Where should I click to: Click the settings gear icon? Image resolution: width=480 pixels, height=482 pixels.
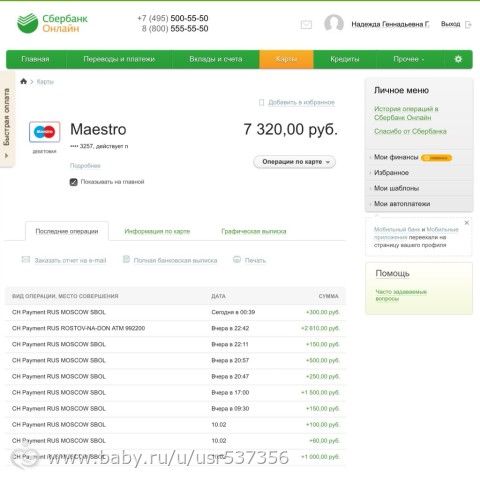click(458, 59)
